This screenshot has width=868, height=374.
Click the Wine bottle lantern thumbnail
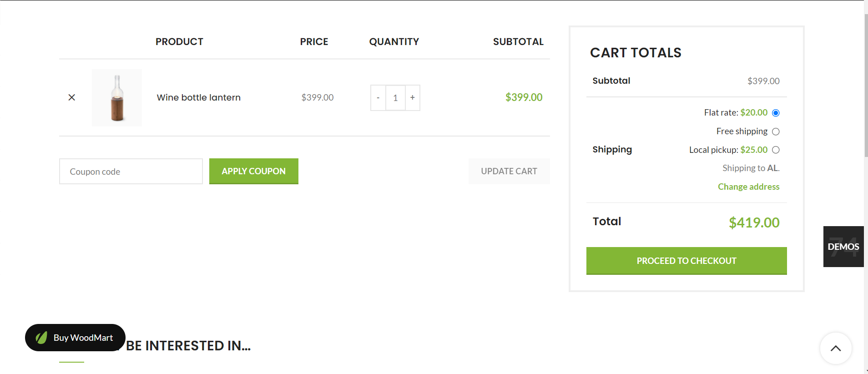117,98
